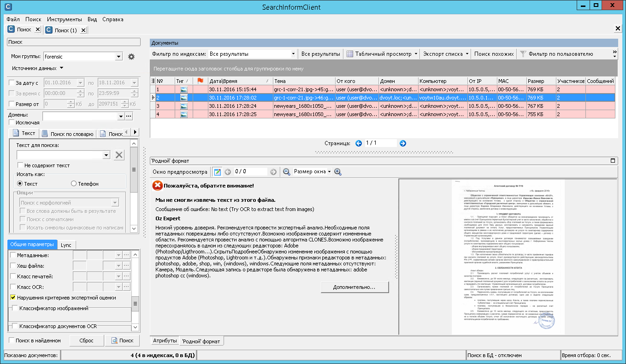Select the Текст radio button
This screenshot has height=364, width=626.
click(20, 184)
